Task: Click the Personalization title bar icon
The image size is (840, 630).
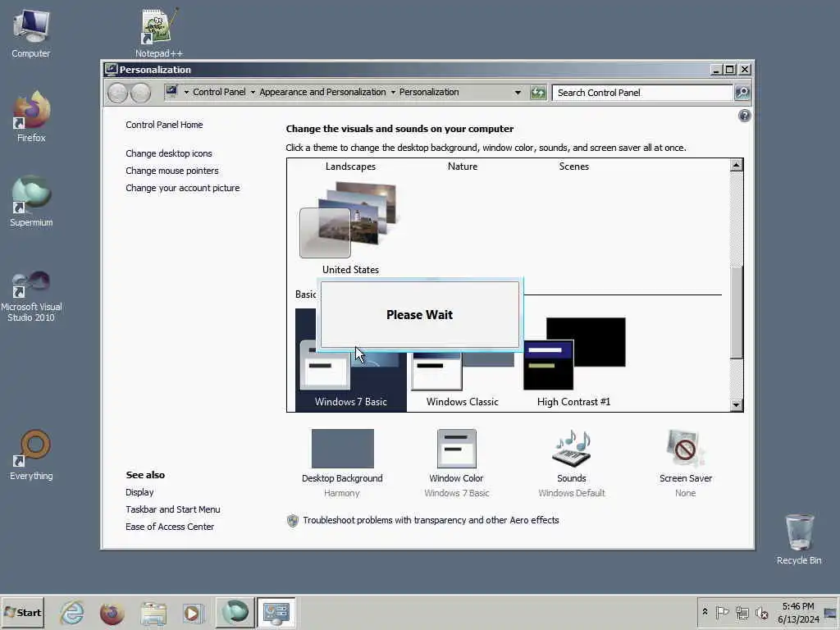Action: click(x=111, y=69)
